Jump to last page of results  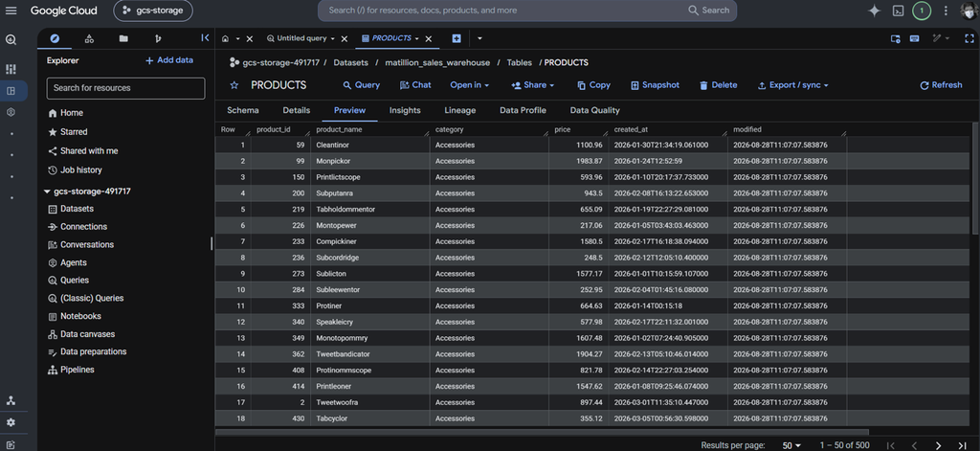963,445
